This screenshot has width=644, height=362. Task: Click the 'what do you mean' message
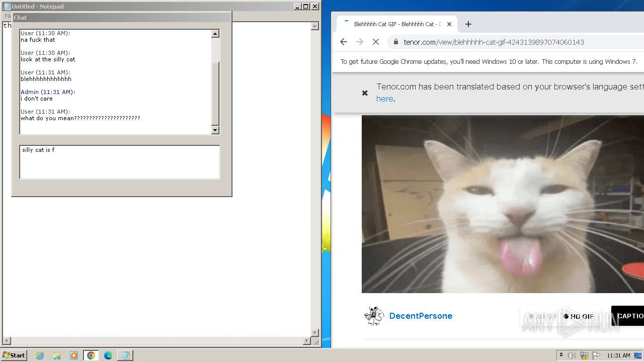tap(80, 118)
